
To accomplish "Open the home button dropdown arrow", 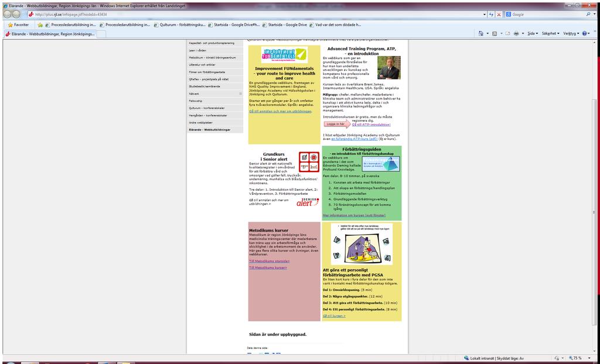I will (487, 33).
